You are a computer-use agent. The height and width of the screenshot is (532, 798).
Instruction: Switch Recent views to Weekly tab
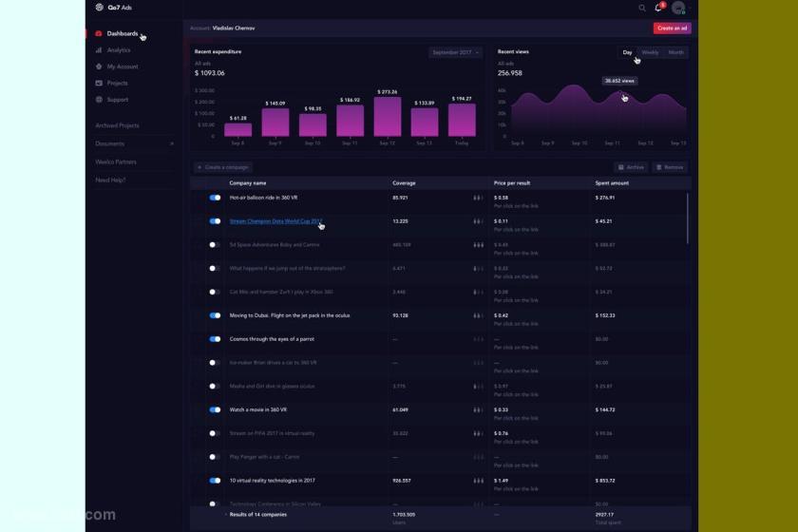coord(650,52)
